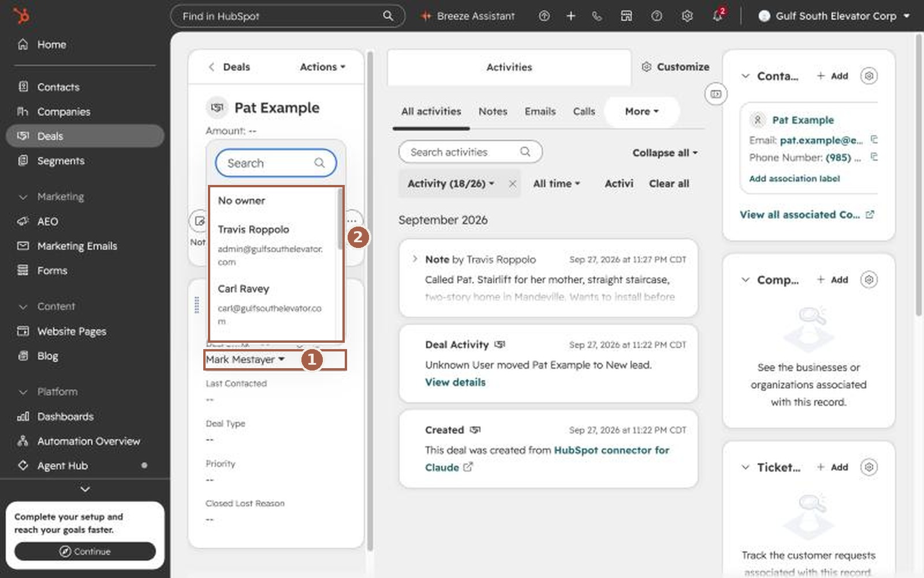This screenshot has height=578, width=924.
Task: Click the plus quick-create icon in top bar
Action: point(571,16)
